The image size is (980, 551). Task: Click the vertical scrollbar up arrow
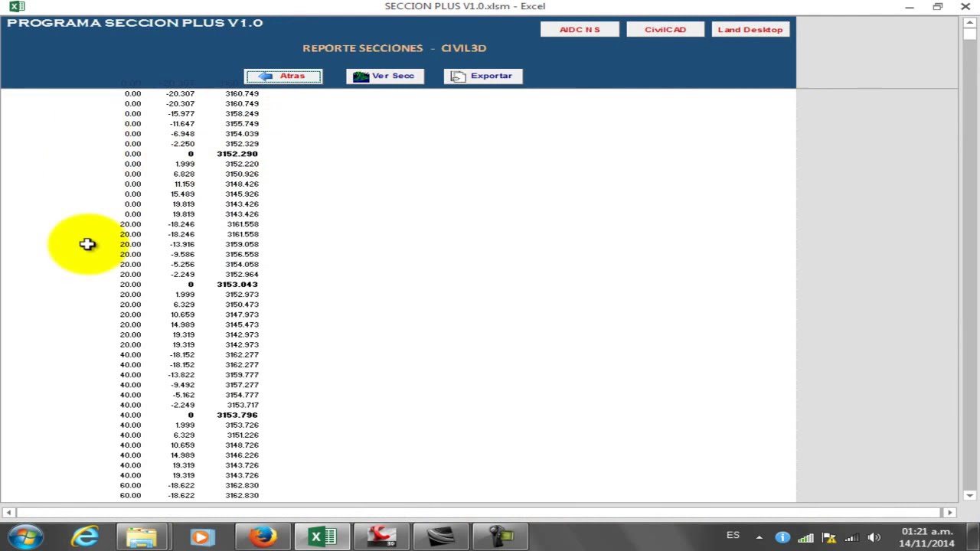click(x=969, y=23)
